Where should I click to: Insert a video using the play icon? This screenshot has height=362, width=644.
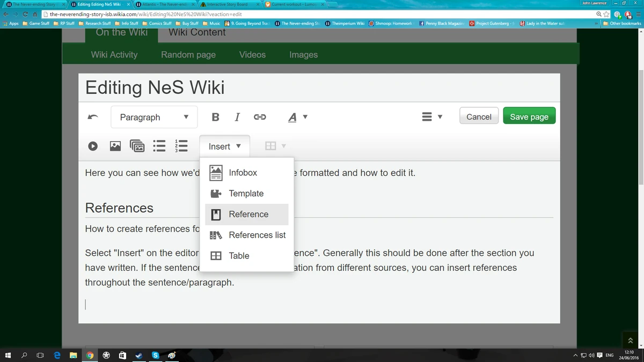pos(93,146)
